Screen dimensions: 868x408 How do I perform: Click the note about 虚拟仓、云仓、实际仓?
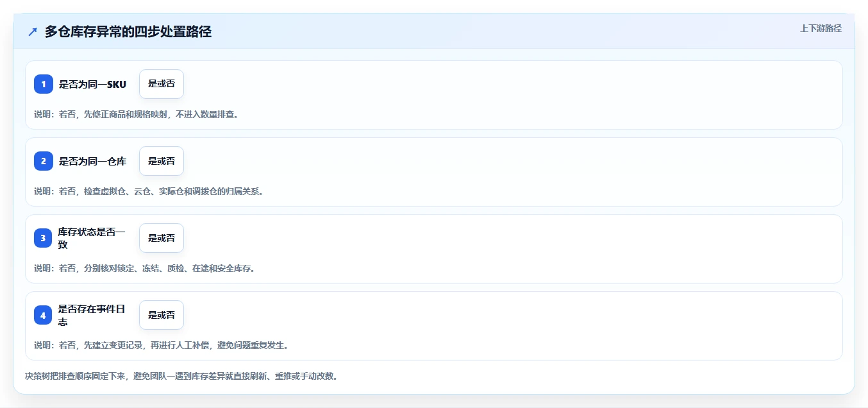tap(149, 191)
